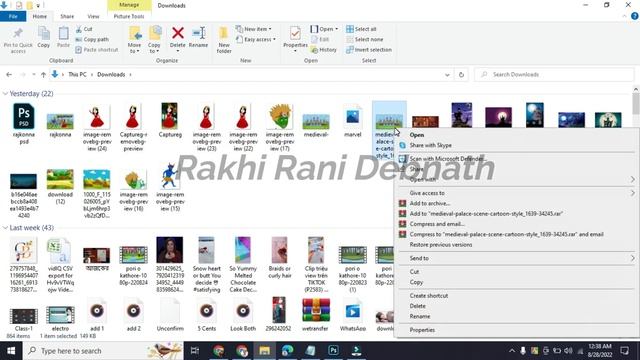Select the download (12) image
Screen dimensions: 640x360
[x=60, y=187]
